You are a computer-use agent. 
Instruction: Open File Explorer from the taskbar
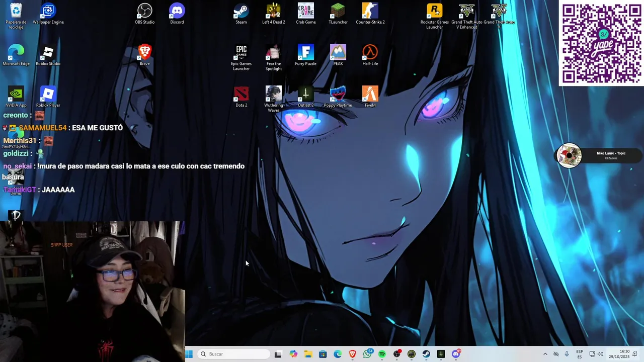[x=308, y=354]
